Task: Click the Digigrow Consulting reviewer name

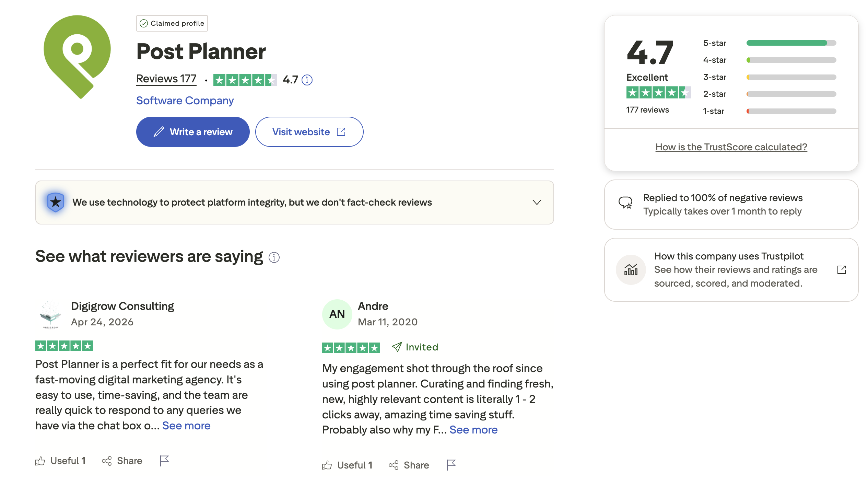Action: (122, 306)
